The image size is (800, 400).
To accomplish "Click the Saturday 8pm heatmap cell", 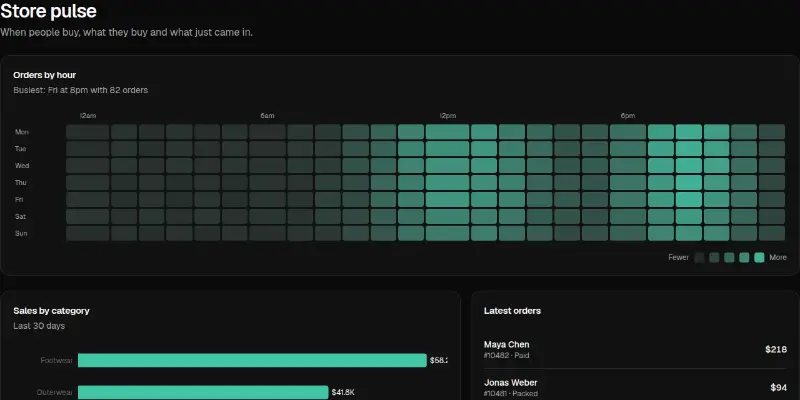I will 689,216.
